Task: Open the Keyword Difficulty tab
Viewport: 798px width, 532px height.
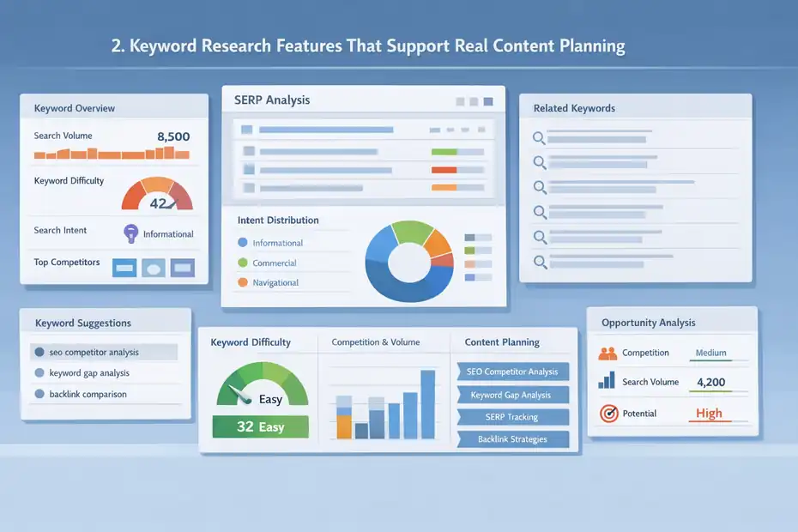Action: [251, 342]
